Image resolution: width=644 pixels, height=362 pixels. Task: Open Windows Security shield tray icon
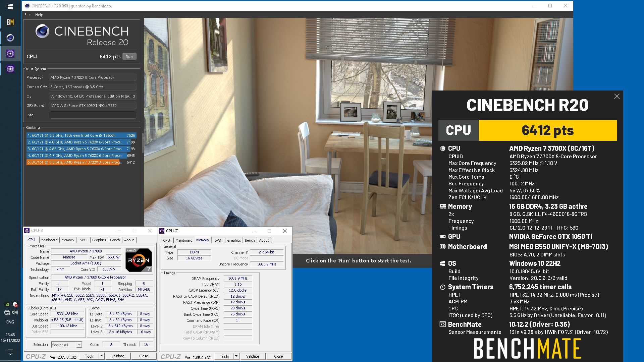(x=15, y=304)
